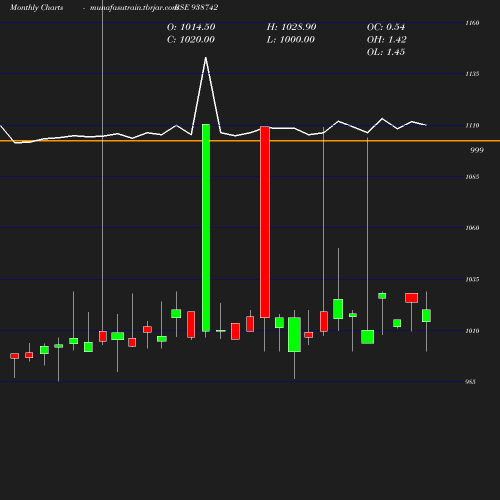Select the high value "H: 1028.90"

click(x=291, y=27)
